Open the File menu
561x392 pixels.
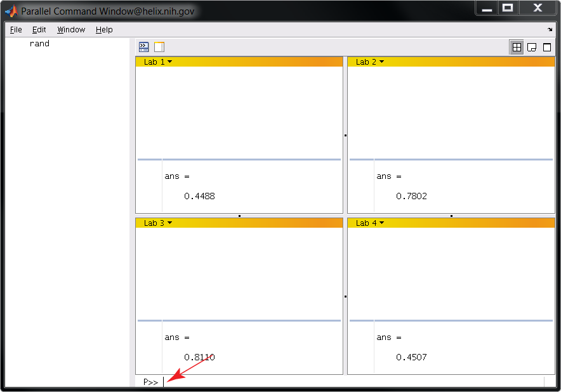tap(15, 29)
